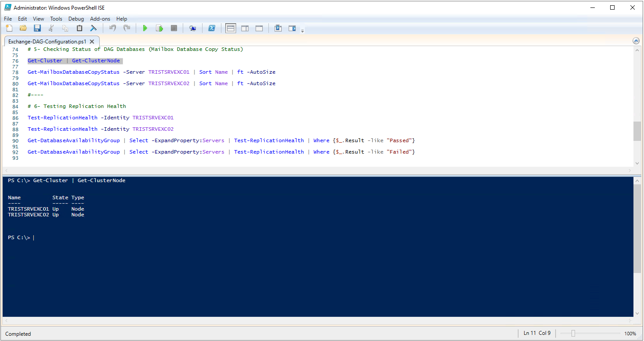This screenshot has width=644, height=341.
Task: Open the Help menu
Action: pos(122,19)
